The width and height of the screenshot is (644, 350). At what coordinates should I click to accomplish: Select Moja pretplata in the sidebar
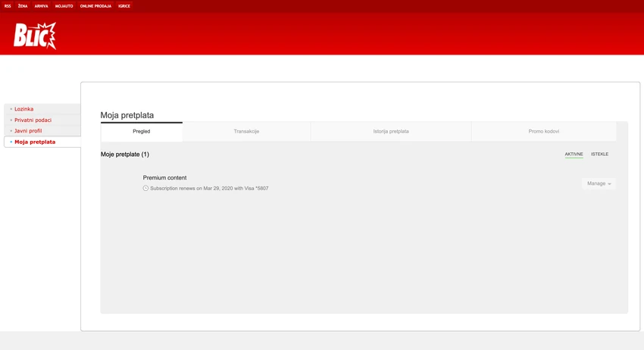35,142
